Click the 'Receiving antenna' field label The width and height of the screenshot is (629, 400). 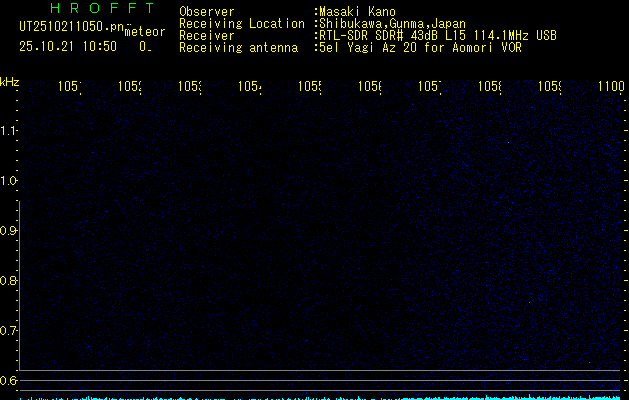(239, 48)
